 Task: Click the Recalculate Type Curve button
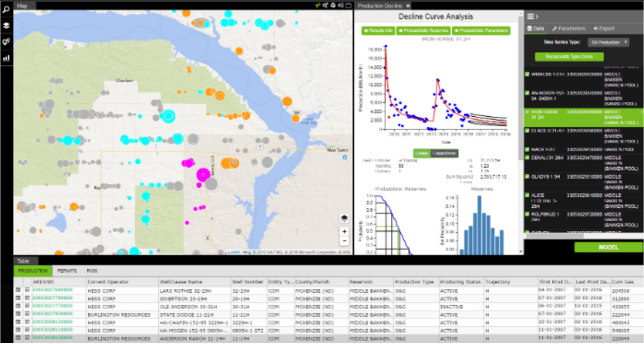point(569,57)
